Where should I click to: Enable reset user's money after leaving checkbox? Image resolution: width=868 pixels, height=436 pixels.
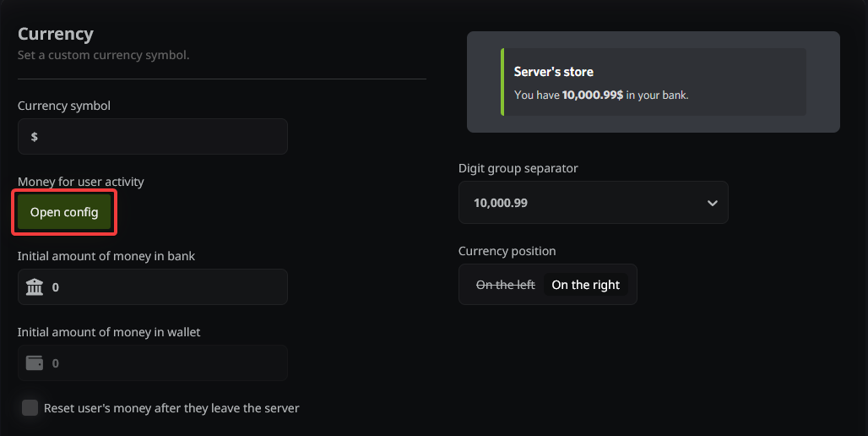coord(30,408)
